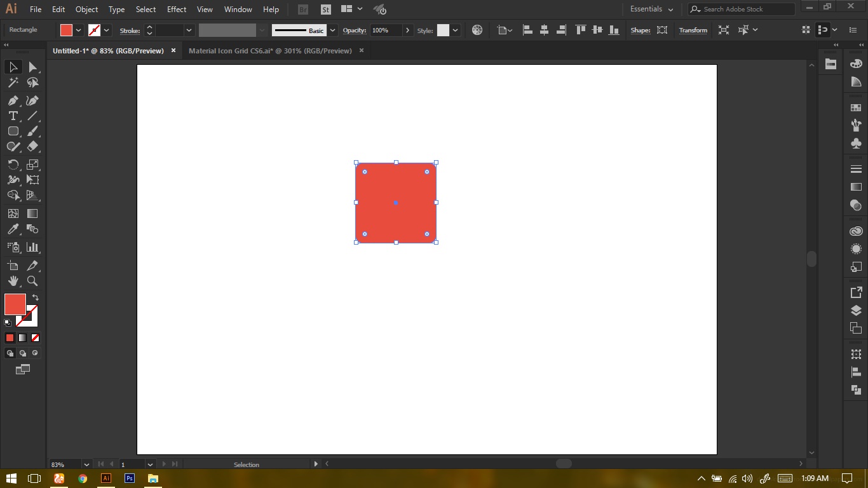This screenshot has height=488, width=868.
Task: Open graphic Style dropdown
Action: (455, 30)
